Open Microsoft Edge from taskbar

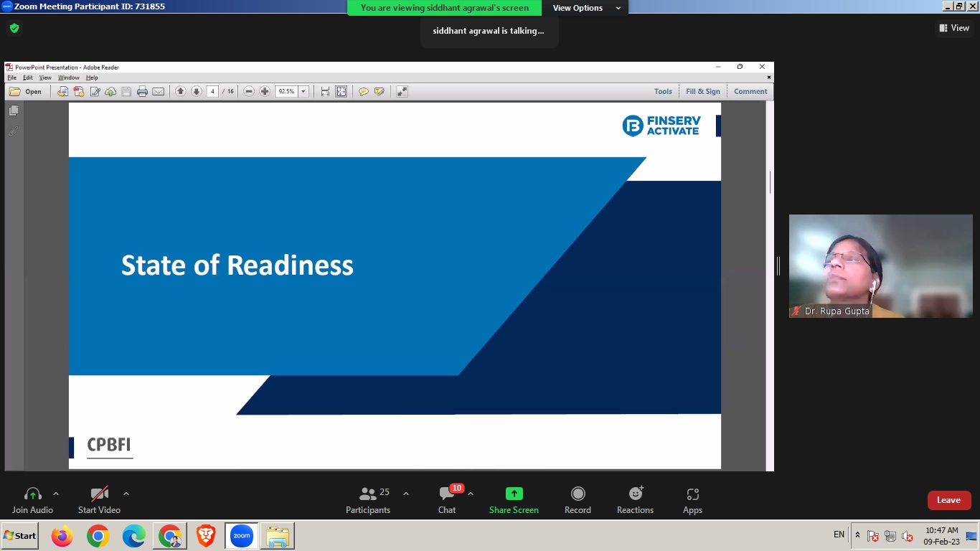click(x=134, y=536)
